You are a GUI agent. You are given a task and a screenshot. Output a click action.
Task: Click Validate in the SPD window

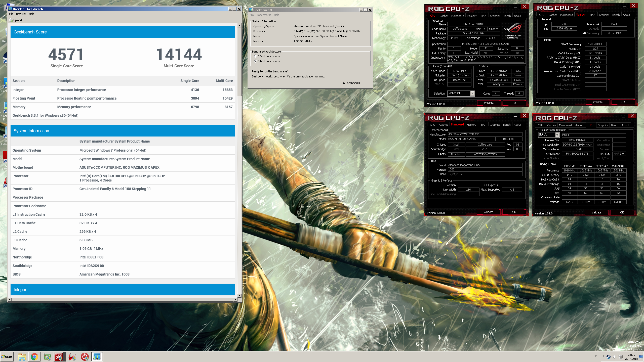pyautogui.click(x=596, y=212)
